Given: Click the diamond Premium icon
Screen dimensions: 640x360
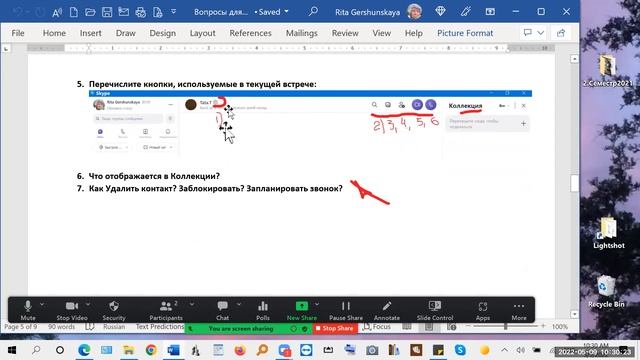Looking at the screenshot, I should click(x=440, y=11).
